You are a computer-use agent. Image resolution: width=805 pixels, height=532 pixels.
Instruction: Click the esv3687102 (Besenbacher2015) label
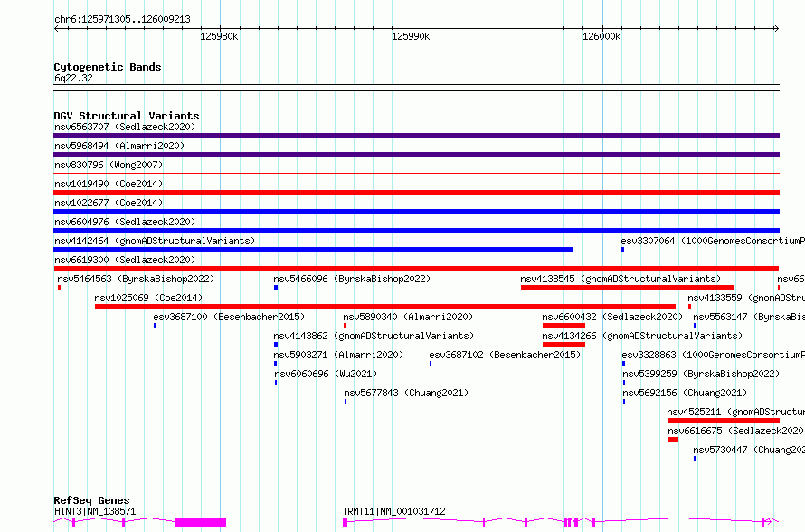[x=505, y=355]
